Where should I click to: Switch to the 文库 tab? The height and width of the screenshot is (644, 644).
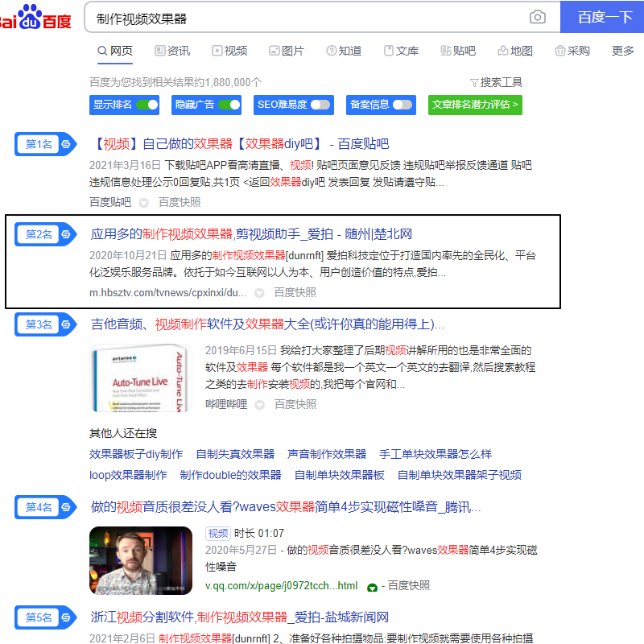point(401,51)
